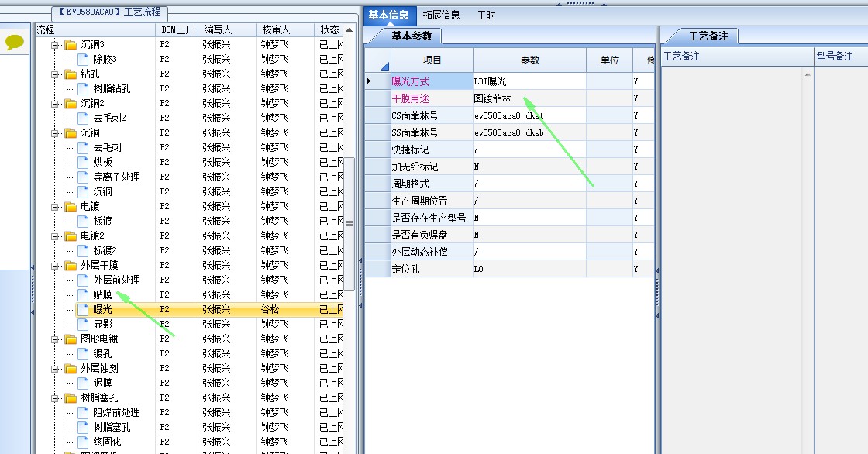The width and height of the screenshot is (868, 454).
Task: Click the document icon of 曝光
Action: 83,309
